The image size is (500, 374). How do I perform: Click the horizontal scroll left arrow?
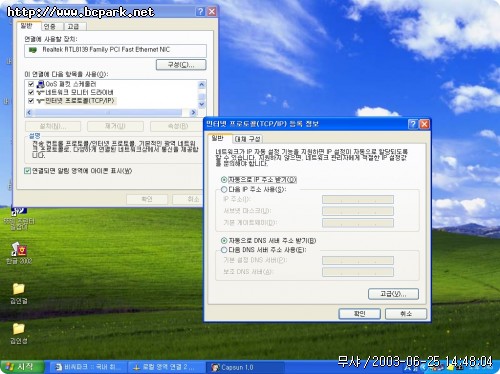pyautogui.click(x=29, y=113)
